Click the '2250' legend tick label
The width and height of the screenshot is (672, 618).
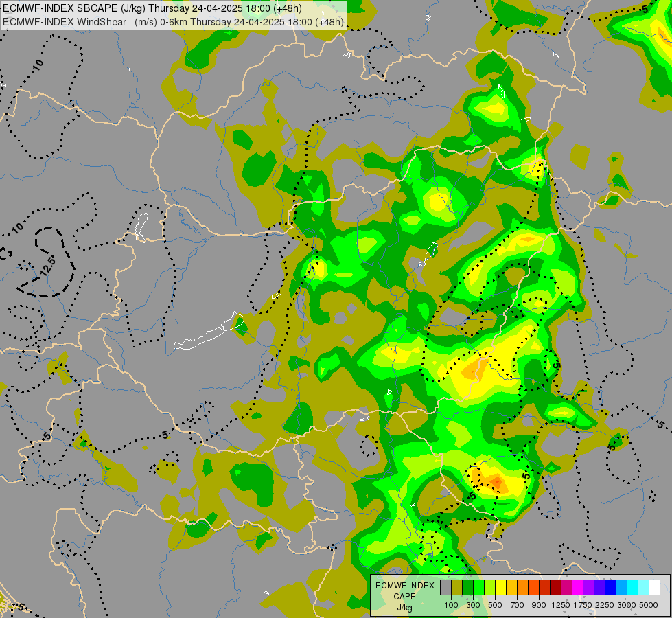click(x=605, y=605)
